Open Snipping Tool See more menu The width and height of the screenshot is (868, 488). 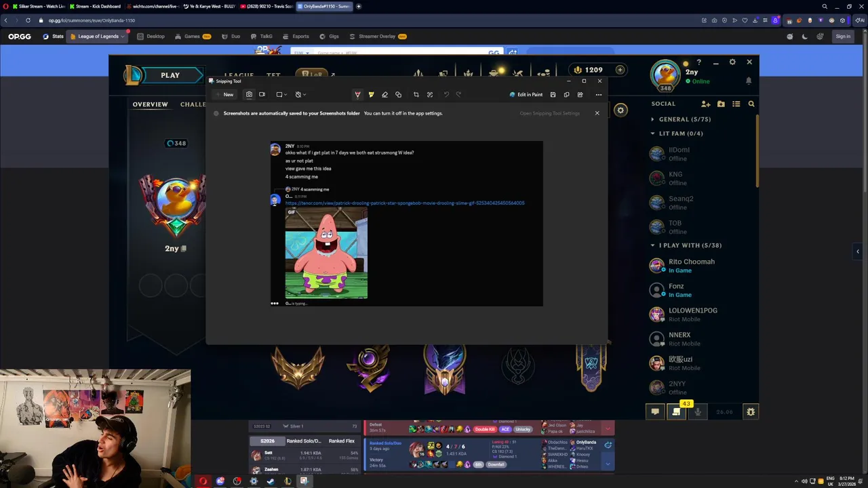click(x=598, y=95)
